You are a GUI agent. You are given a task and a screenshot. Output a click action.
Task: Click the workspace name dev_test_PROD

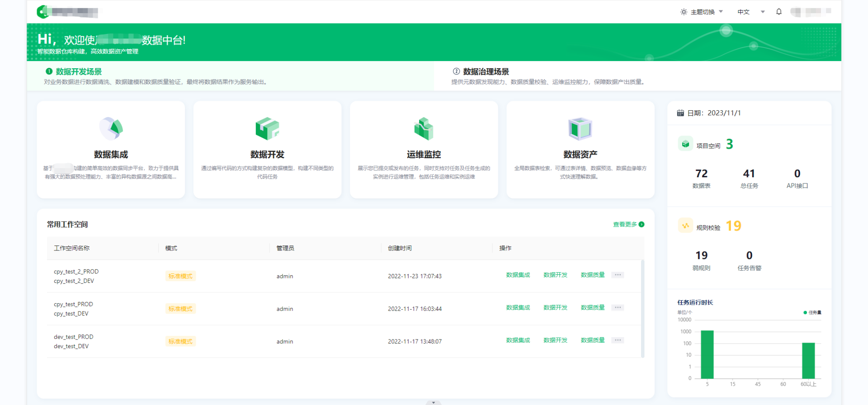(x=73, y=337)
